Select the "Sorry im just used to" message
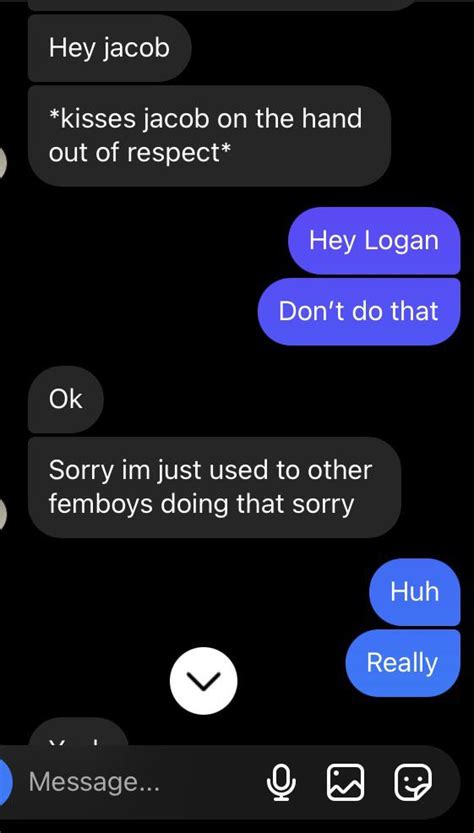This screenshot has height=833, width=474. pyautogui.click(x=214, y=487)
